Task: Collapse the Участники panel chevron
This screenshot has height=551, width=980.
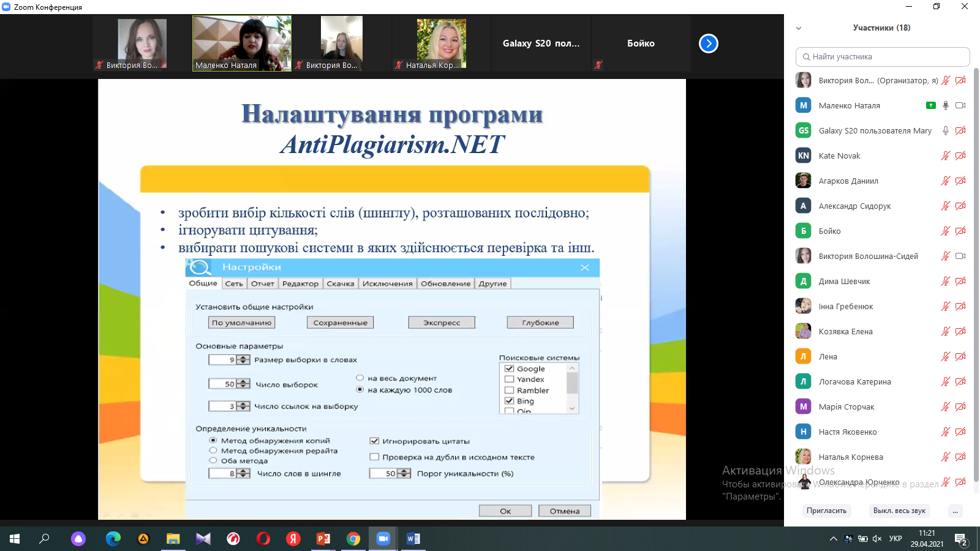Action: (799, 28)
